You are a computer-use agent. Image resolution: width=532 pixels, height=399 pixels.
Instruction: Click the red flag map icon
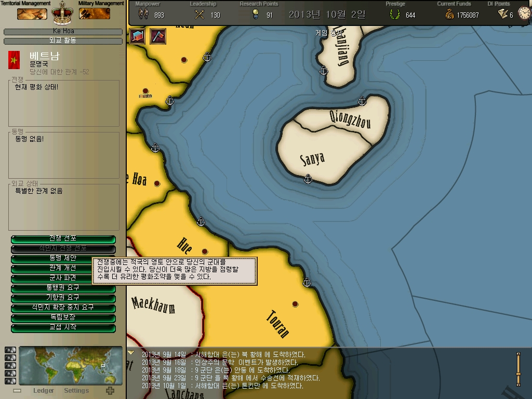coord(158,36)
